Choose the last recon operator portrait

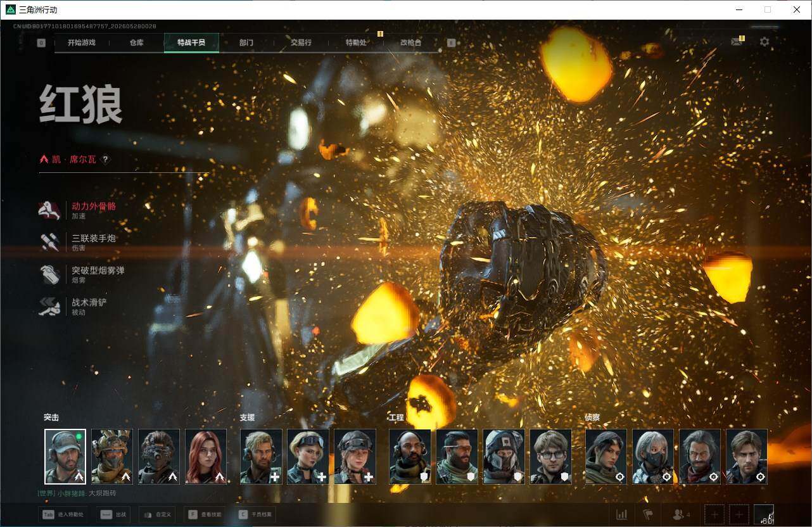click(x=747, y=457)
